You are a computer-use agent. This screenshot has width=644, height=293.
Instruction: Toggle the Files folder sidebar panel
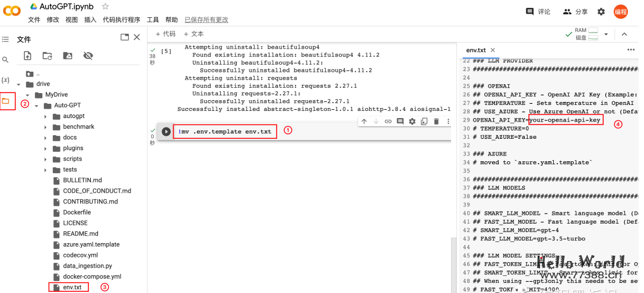point(6,101)
